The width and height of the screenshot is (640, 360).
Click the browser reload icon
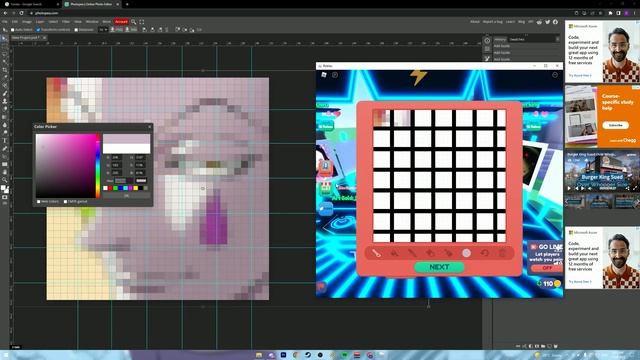pyautogui.click(x=22, y=13)
